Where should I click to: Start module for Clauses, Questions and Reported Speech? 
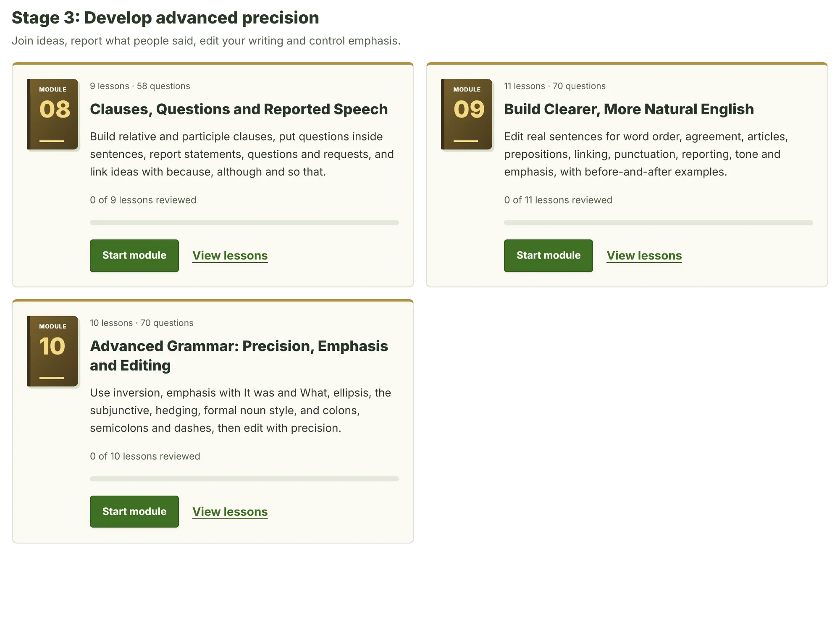pyautogui.click(x=134, y=256)
